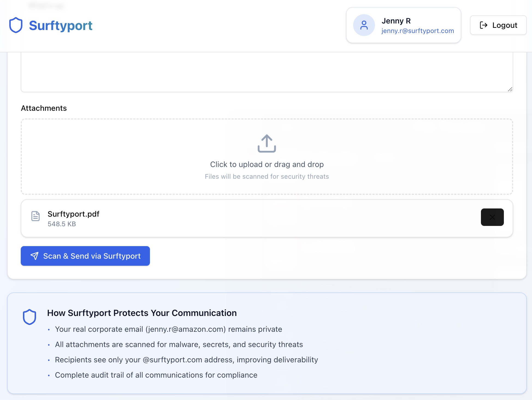This screenshot has height=400, width=532.
Task: Click the Logout button
Action: [x=498, y=25]
